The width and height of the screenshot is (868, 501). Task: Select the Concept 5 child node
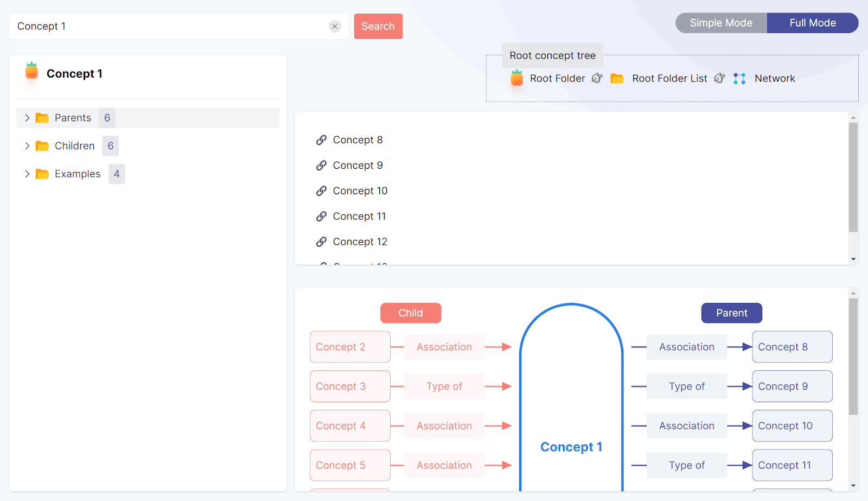pos(350,465)
